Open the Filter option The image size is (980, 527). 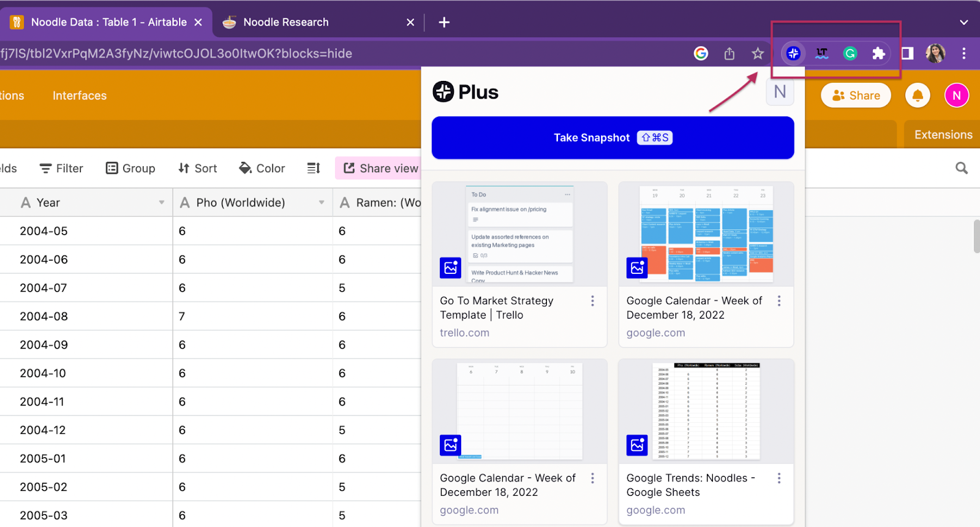(x=61, y=168)
